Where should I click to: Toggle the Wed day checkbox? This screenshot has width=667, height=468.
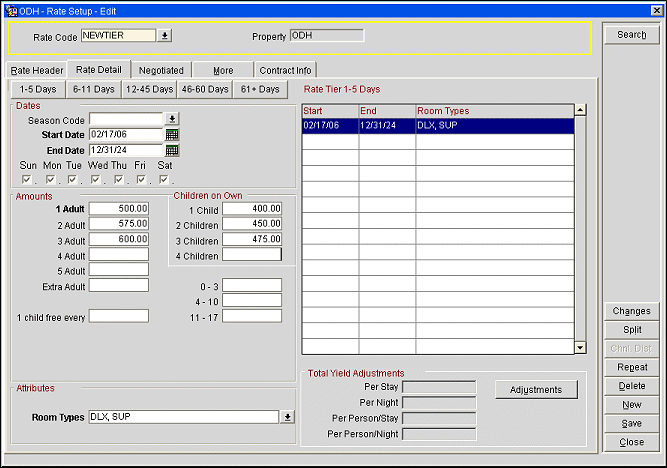click(96, 180)
